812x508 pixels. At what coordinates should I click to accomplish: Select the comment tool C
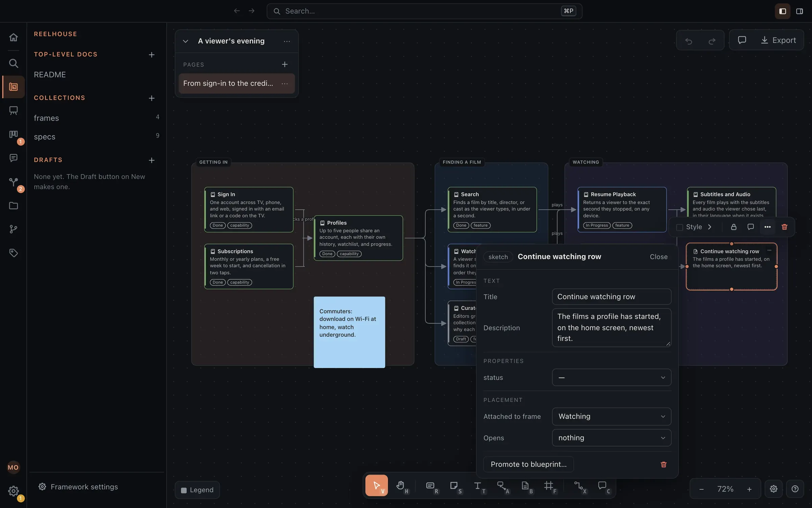[603, 486]
